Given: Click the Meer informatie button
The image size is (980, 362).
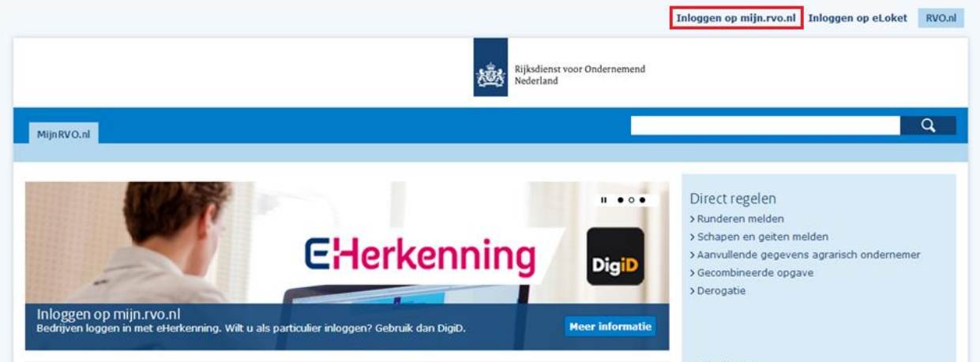Looking at the screenshot, I should click(610, 327).
